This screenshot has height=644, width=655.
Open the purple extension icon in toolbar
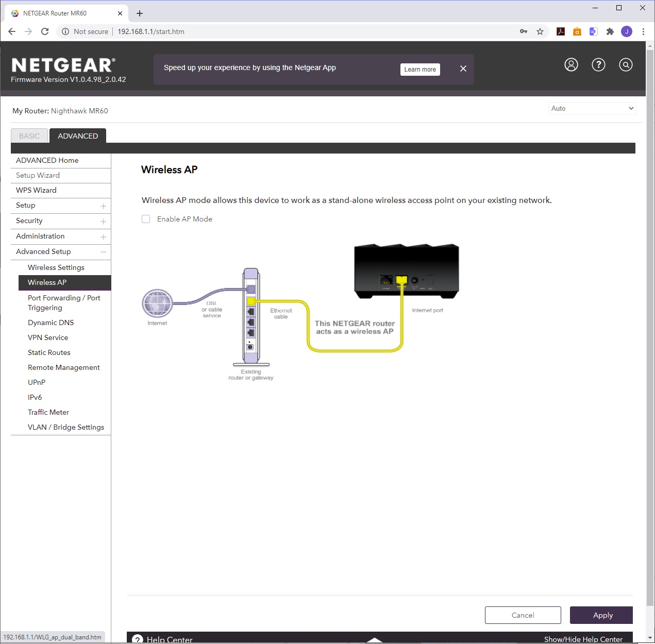[x=594, y=31]
